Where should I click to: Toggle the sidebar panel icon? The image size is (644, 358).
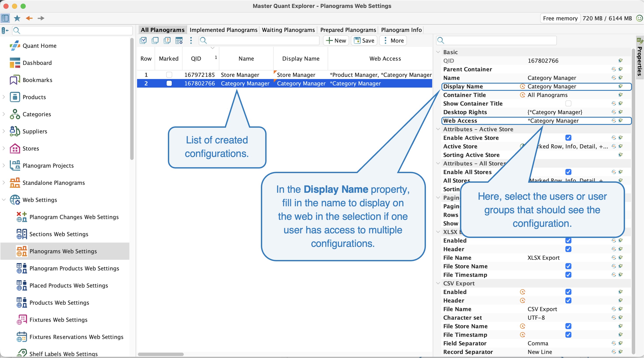tap(5, 18)
